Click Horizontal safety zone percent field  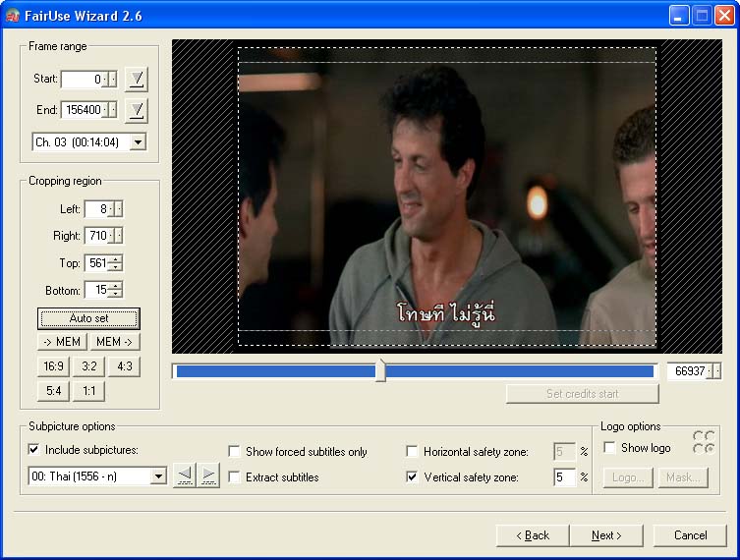click(564, 452)
